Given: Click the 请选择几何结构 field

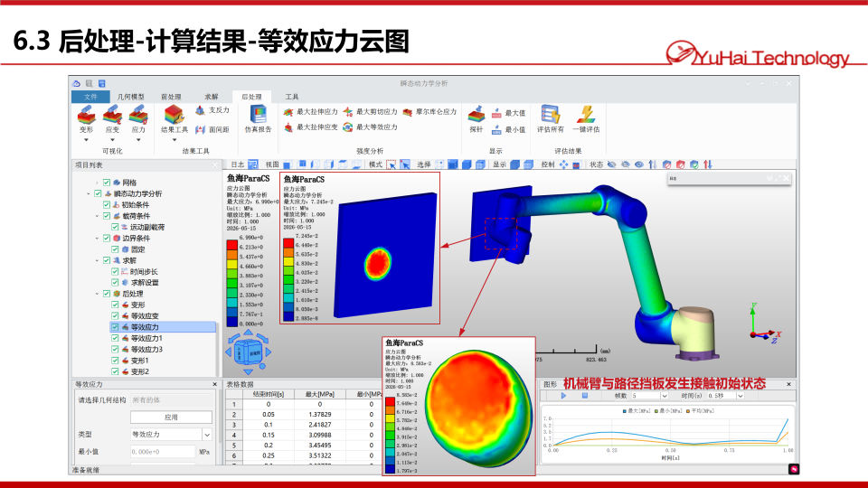Looking at the screenshot, I should (171, 400).
